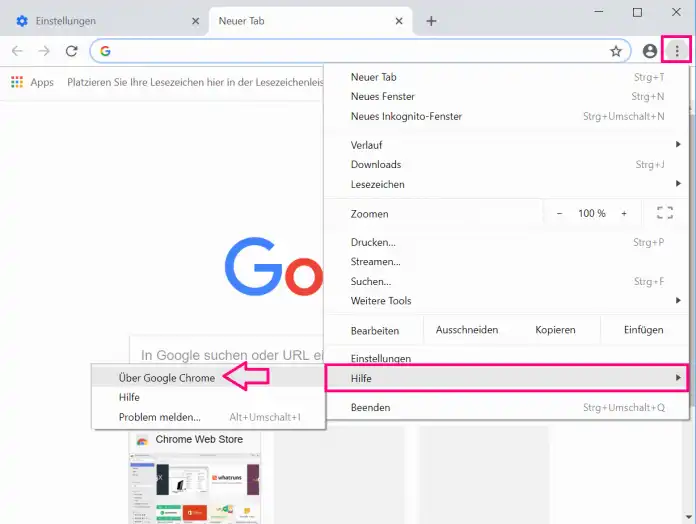Click the Google logo on the page

(274, 267)
